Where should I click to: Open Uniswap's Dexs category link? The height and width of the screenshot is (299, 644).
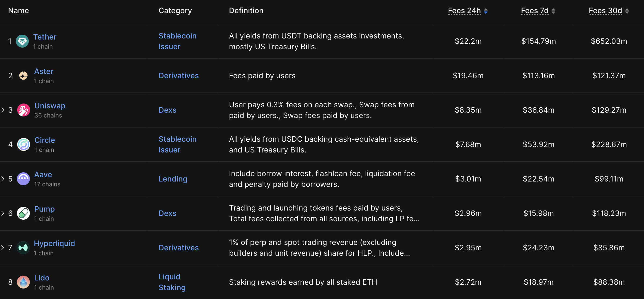tap(167, 110)
